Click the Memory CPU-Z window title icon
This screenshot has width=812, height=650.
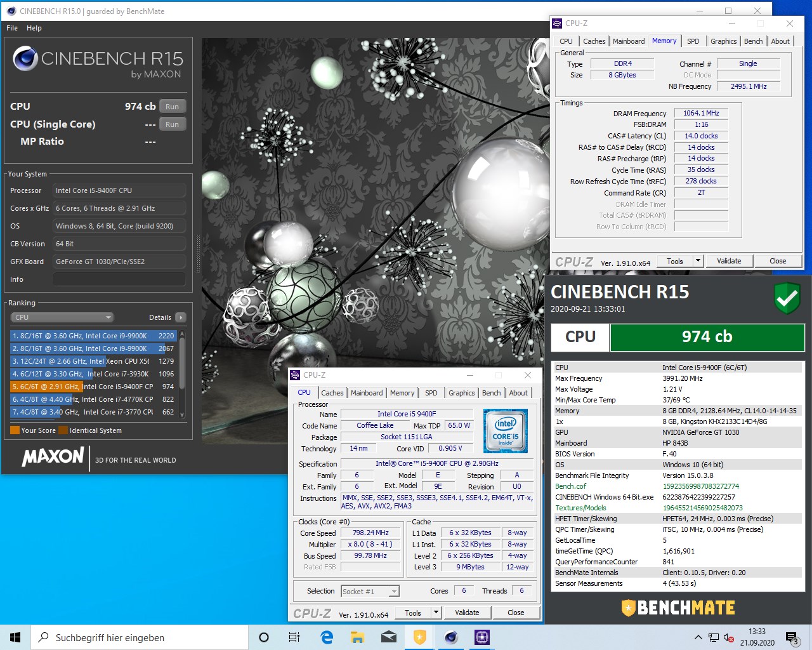tap(557, 23)
